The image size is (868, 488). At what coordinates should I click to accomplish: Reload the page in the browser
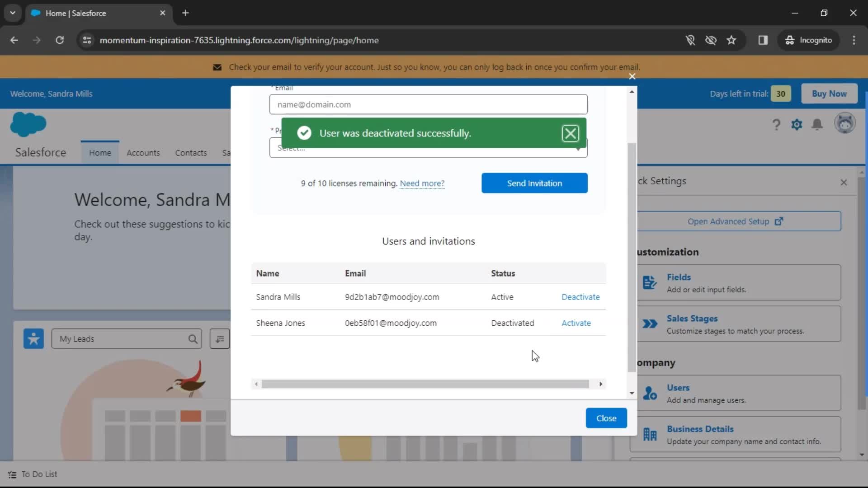click(x=60, y=40)
